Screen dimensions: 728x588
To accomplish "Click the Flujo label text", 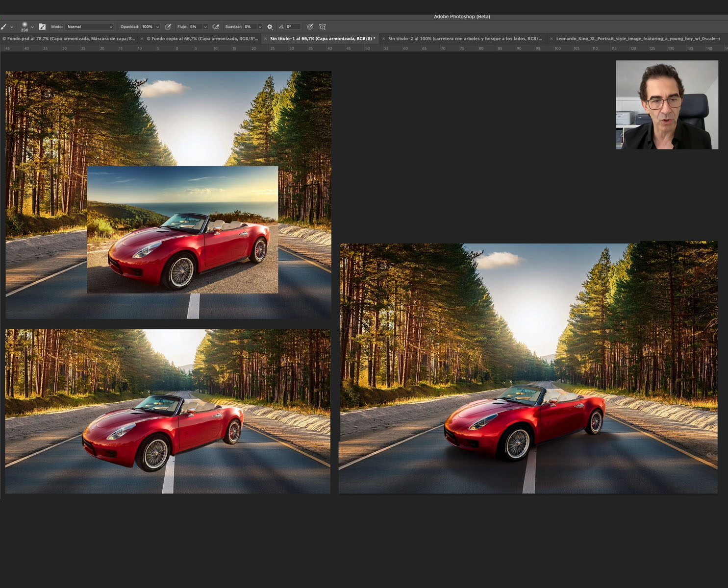I will point(182,27).
